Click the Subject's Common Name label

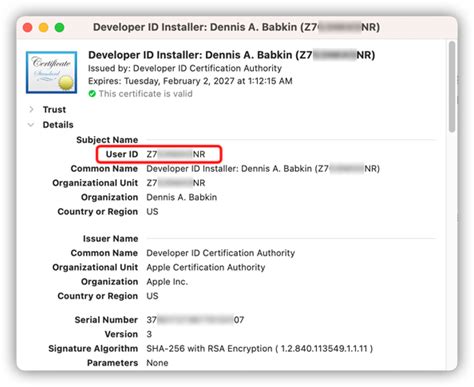[x=104, y=169]
